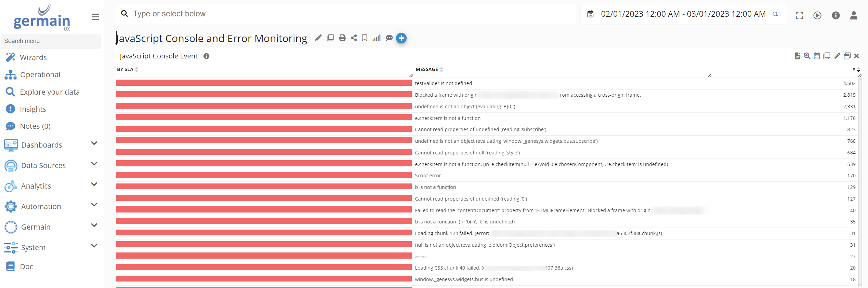
Task: Expand the Dashboards menu section
Action: 94,143
